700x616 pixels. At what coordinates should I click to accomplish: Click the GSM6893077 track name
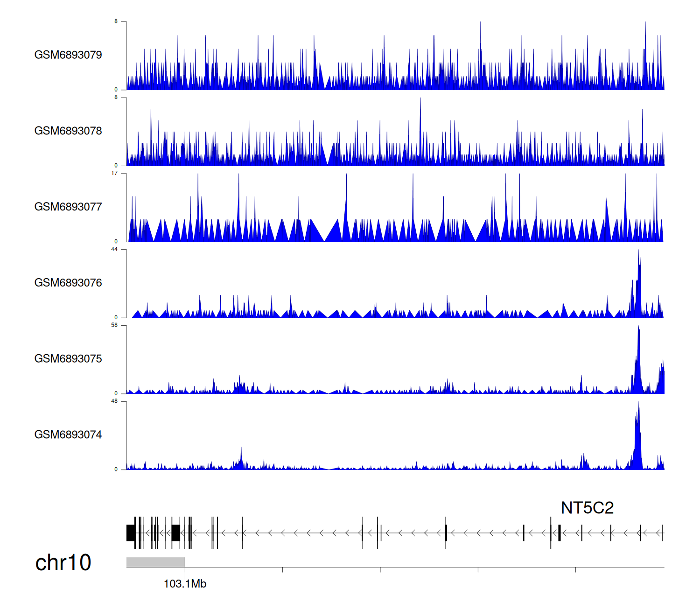[68, 207]
